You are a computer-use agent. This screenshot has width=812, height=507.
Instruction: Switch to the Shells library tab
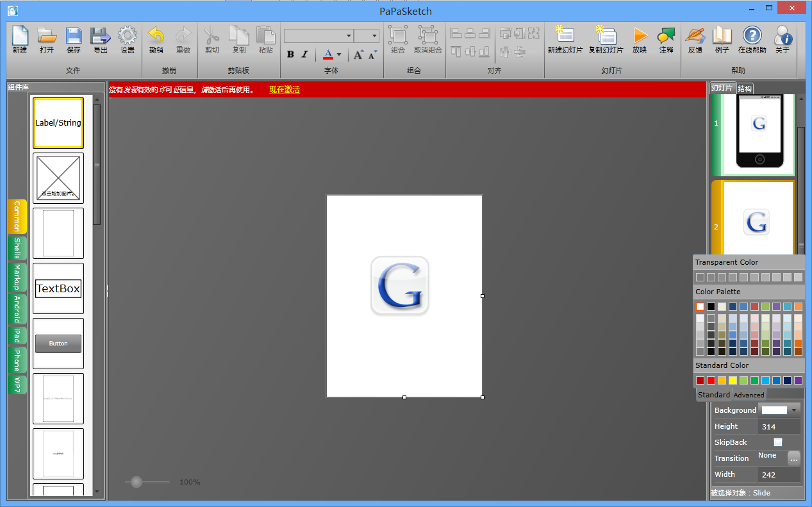click(17, 248)
